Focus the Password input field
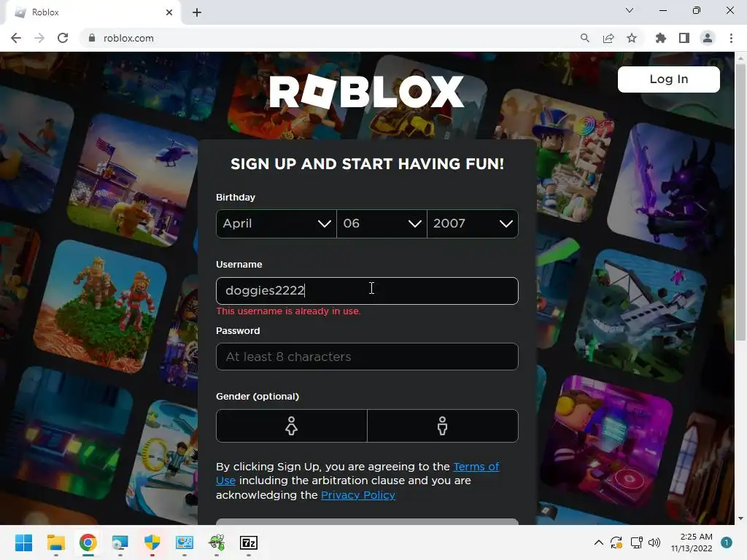Screen dimensions: 747x560 [x=367, y=357]
